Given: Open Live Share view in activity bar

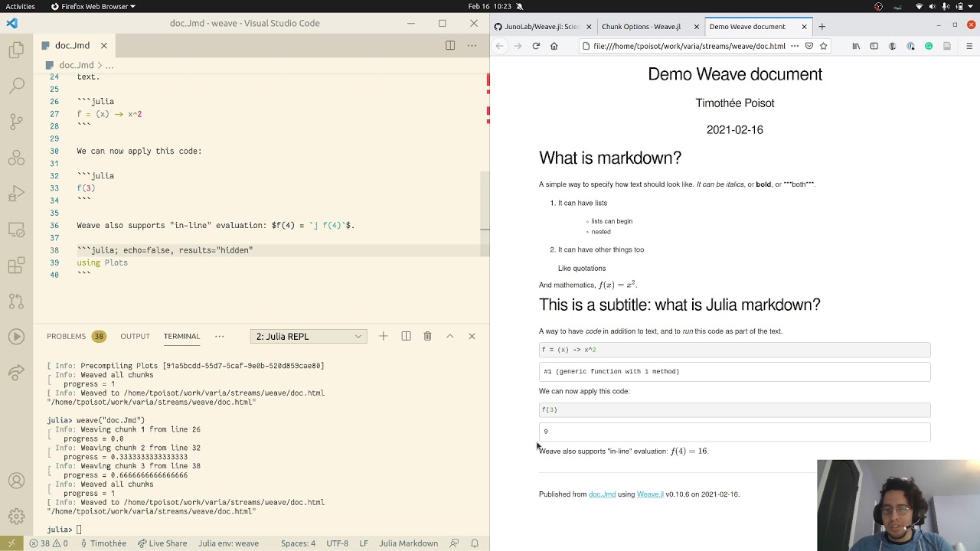Looking at the screenshot, I should 16,373.
